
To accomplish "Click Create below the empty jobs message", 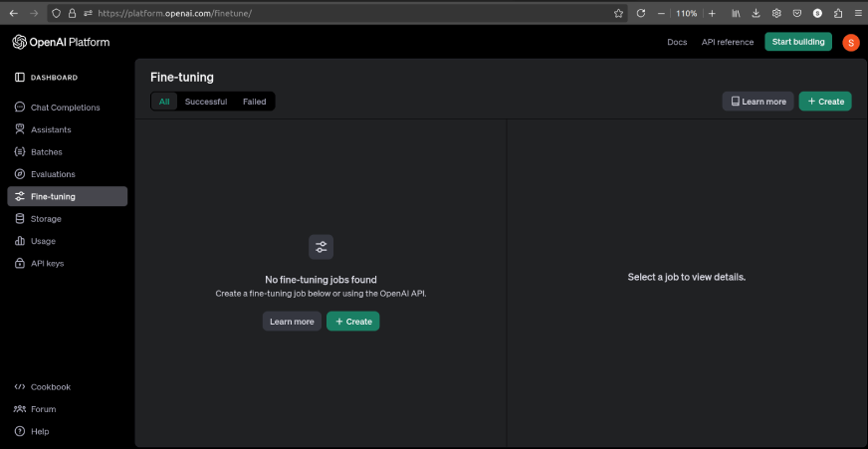I will point(352,322).
